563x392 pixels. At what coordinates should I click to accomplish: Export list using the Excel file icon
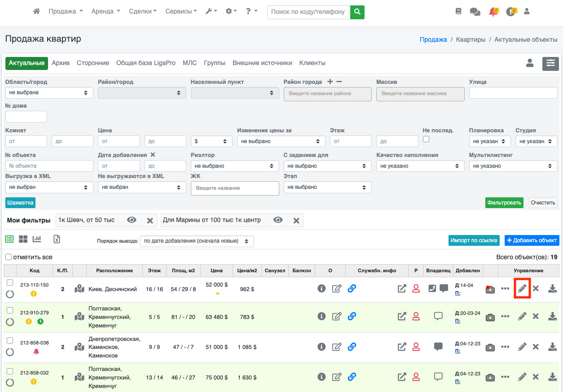[x=57, y=239]
